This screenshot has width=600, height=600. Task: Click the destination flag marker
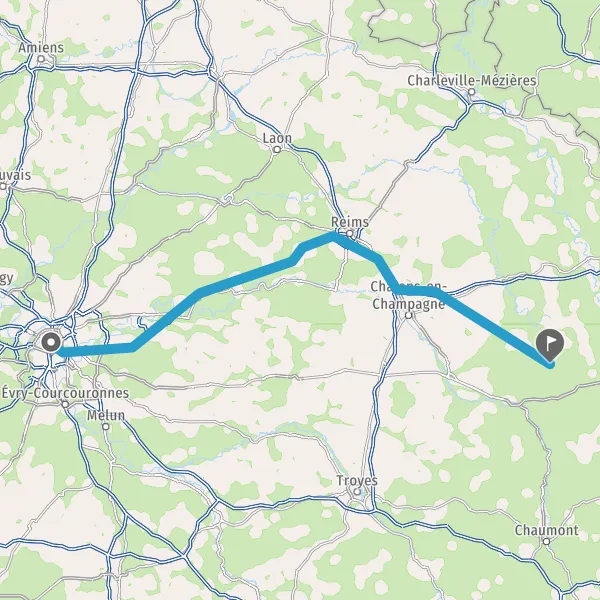pyautogui.click(x=550, y=345)
